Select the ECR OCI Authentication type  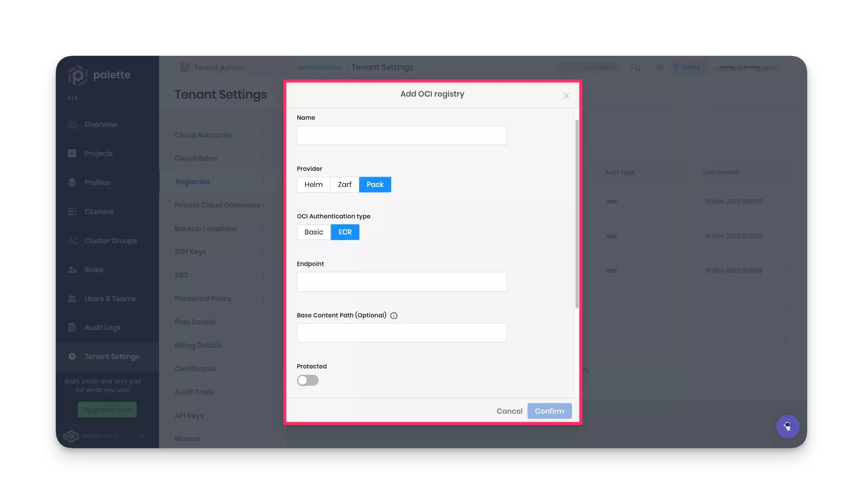pyautogui.click(x=345, y=232)
